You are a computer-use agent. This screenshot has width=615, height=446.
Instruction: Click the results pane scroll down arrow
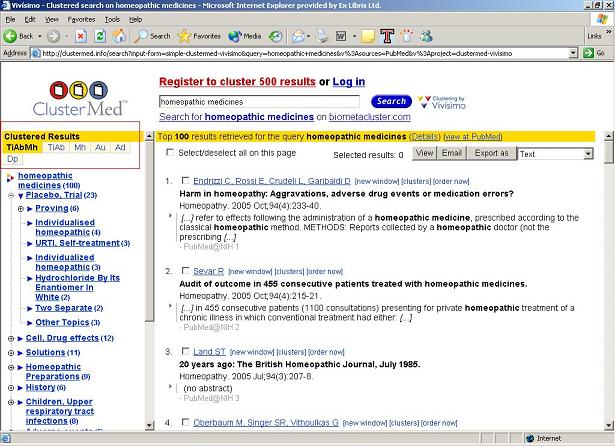(608, 425)
